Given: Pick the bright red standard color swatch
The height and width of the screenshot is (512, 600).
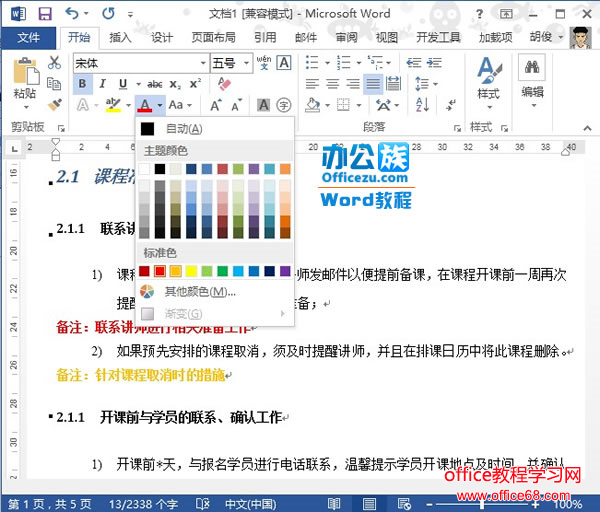Looking at the screenshot, I should tap(160, 271).
